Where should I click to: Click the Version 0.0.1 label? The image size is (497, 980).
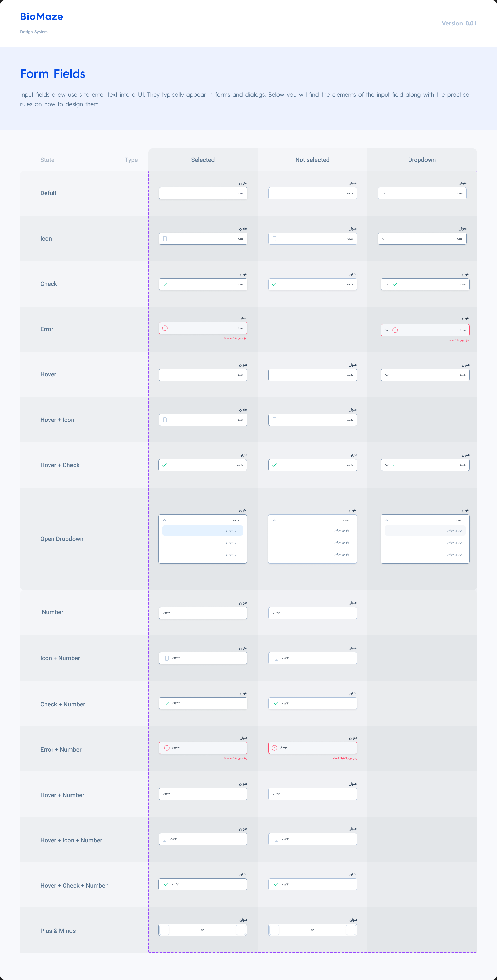pyautogui.click(x=459, y=24)
